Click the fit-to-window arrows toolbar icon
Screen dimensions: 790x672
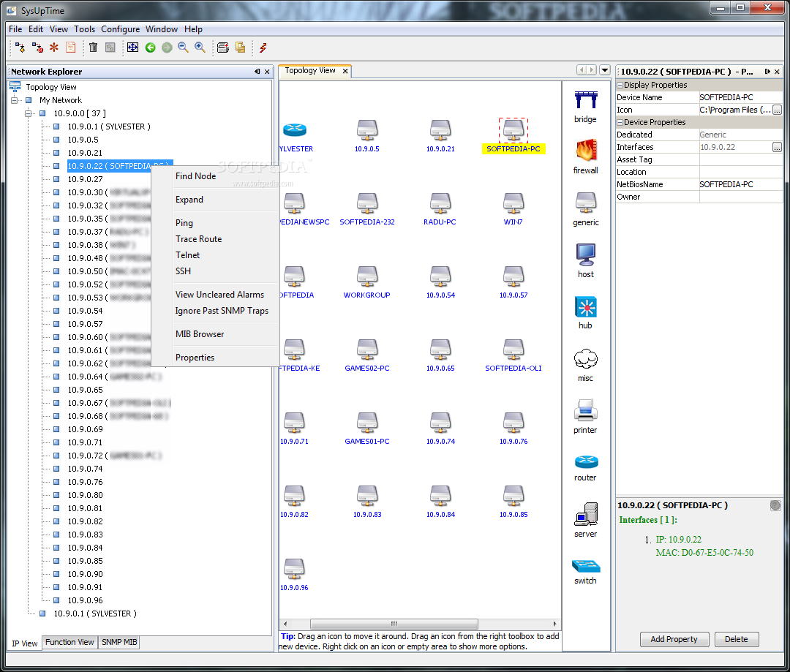132,48
